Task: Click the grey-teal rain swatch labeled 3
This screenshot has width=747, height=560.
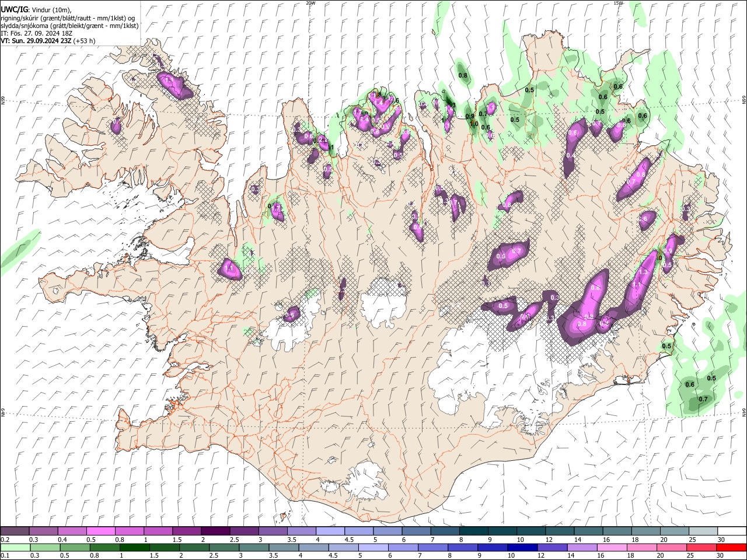Action: (x=253, y=547)
